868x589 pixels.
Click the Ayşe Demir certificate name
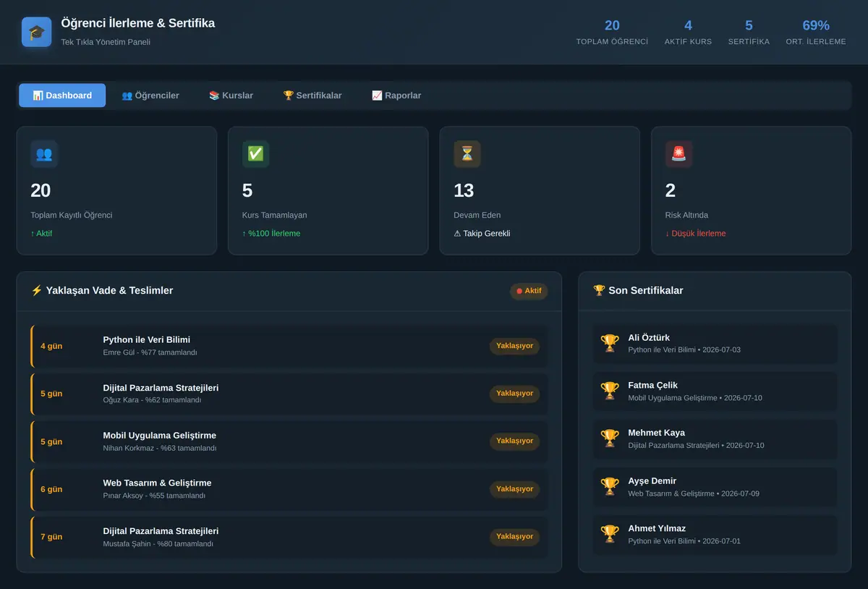(x=652, y=481)
